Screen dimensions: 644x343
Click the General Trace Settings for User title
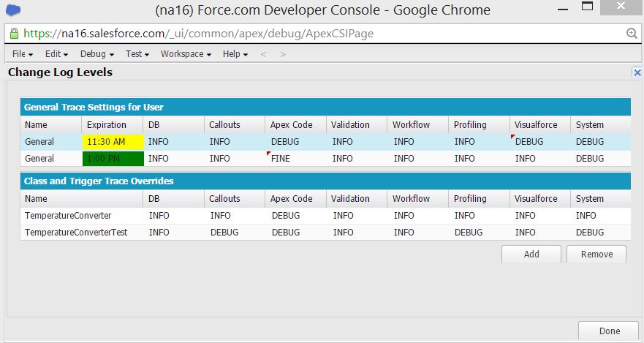[x=94, y=108]
